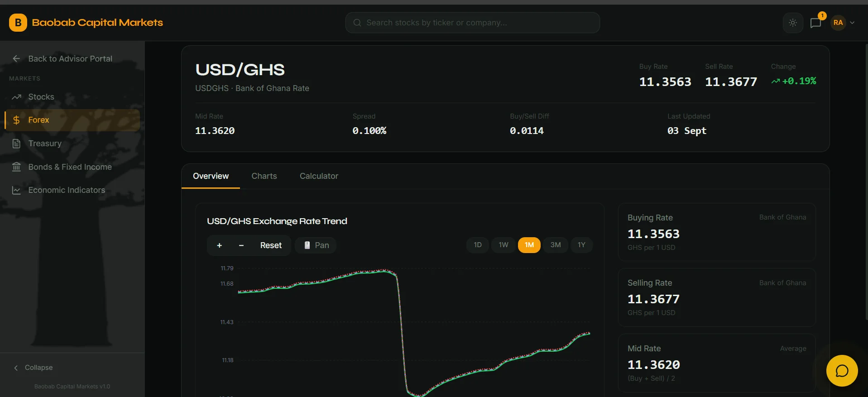Click the Baobab Capital Markets brand name
Screen dimensions: 868x397
tap(97, 23)
